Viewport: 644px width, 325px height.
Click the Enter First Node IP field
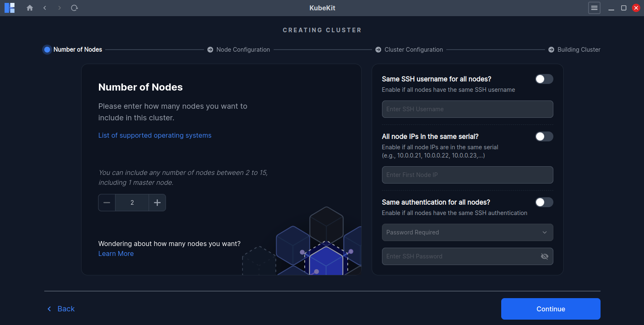(467, 175)
